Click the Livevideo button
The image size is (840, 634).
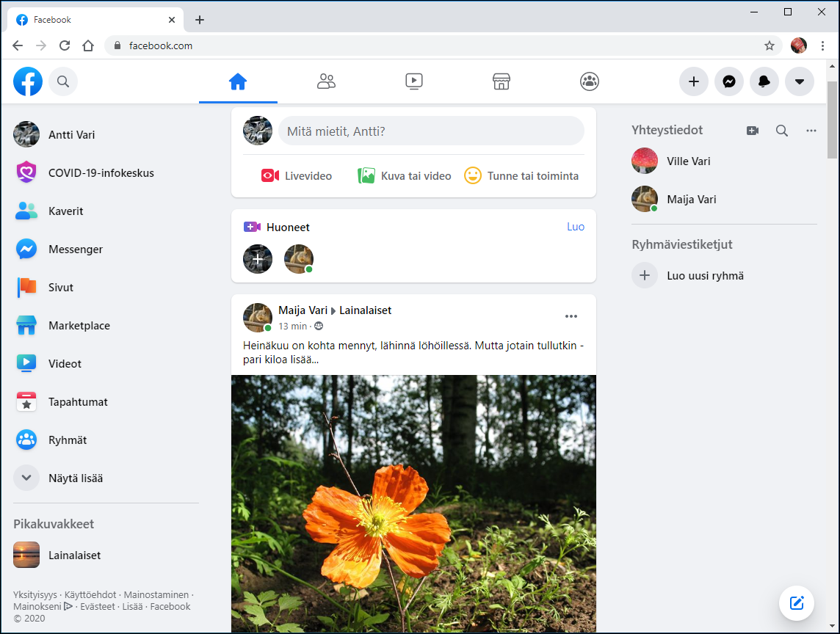297,176
